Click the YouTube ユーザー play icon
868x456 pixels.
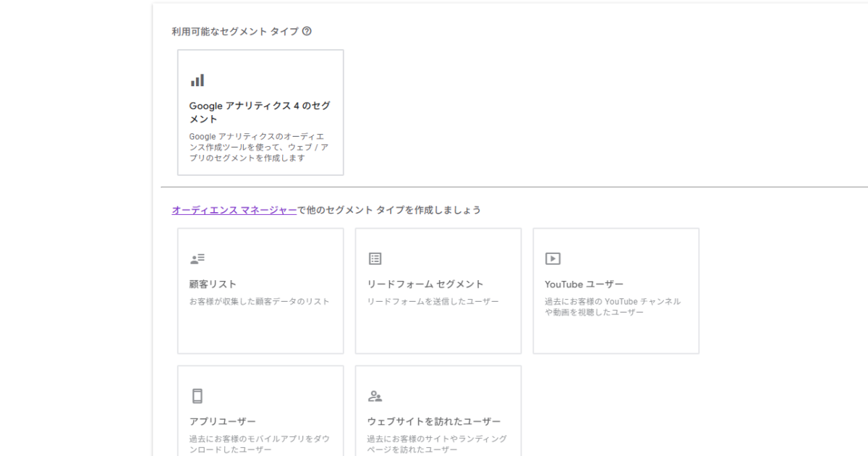pos(553,258)
